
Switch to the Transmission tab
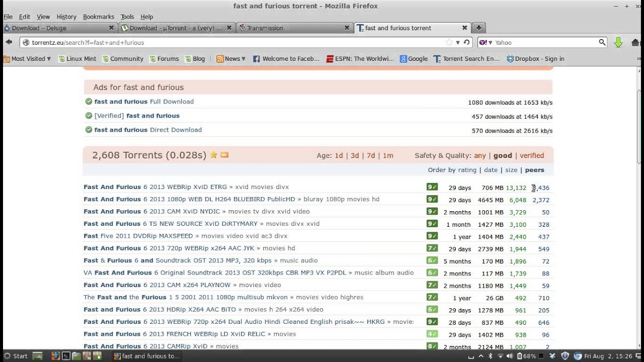tap(295, 28)
